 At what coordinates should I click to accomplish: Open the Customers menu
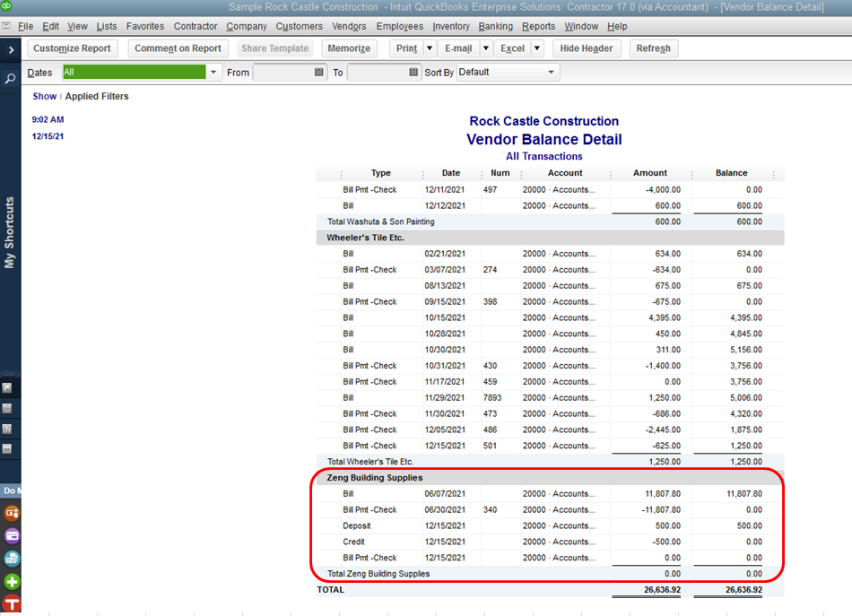[x=299, y=26]
